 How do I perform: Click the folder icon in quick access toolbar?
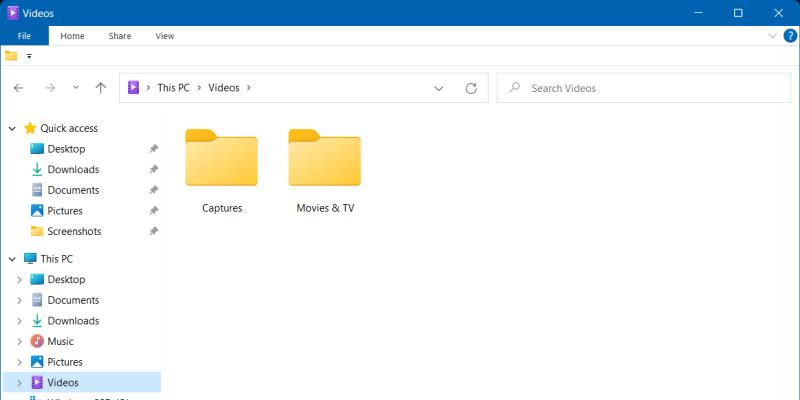point(11,56)
